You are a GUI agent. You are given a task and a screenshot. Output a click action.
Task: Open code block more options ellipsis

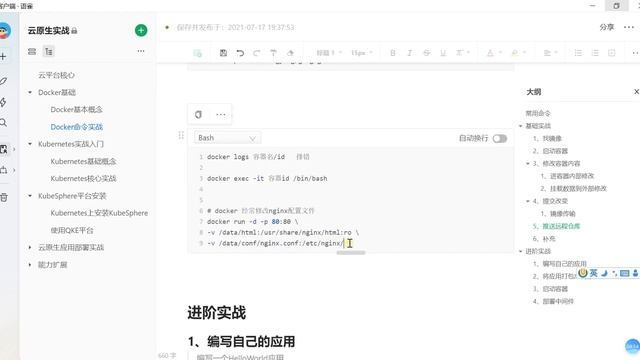(x=221, y=114)
